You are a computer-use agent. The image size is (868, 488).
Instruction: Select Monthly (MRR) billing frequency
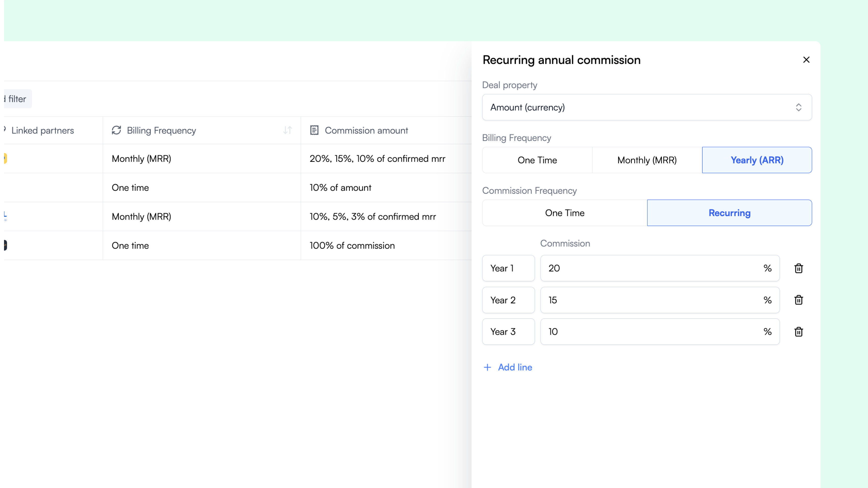click(x=647, y=160)
